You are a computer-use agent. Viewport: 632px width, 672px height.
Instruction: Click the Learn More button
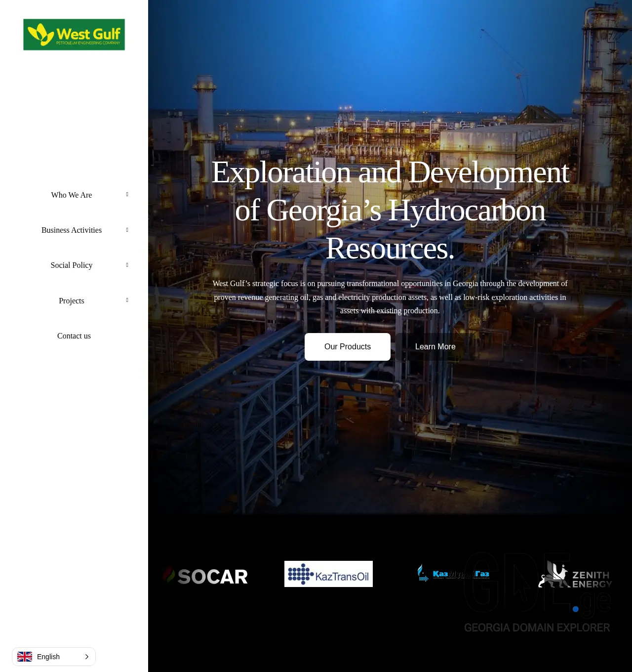(435, 346)
